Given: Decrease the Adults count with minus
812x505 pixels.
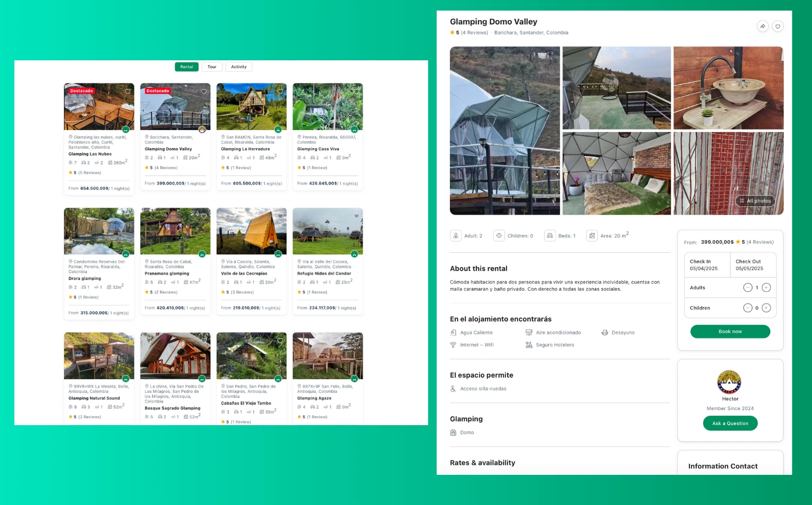Looking at the screenshot, I should coord(748,288).
